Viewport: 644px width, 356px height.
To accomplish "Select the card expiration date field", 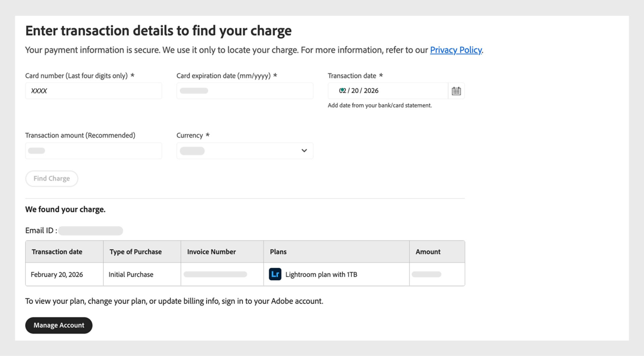I will (x=245, y=91).
